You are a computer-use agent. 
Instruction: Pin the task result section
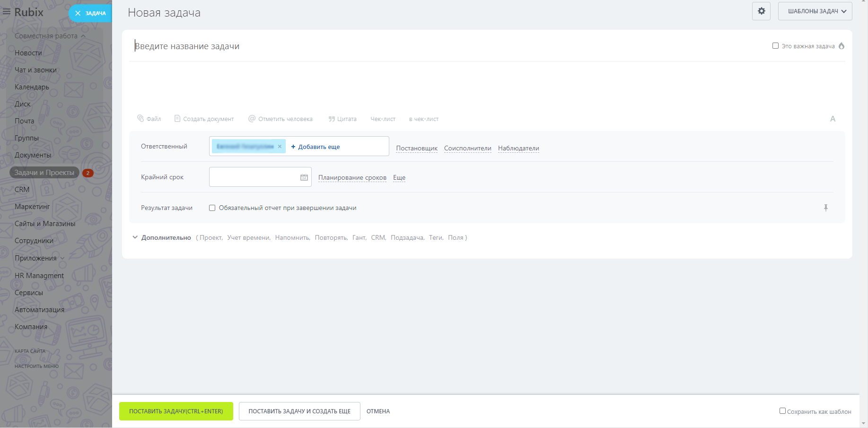pos(825,208)
